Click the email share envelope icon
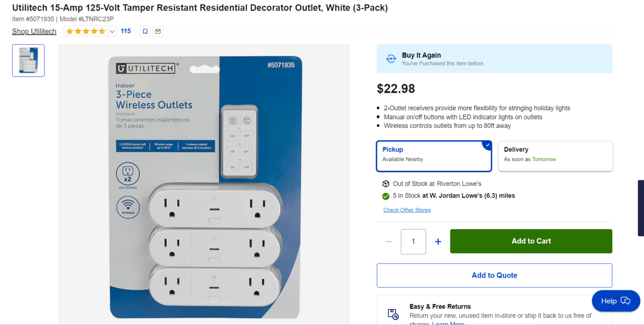Screen dimensions: 644x325 [x=158, y=31]
